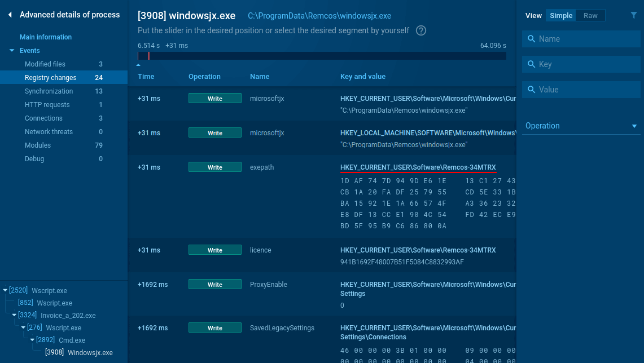Viewport: 644px width, 363px height.
Task: Click on the timeline slider bar
Action: 322,56
